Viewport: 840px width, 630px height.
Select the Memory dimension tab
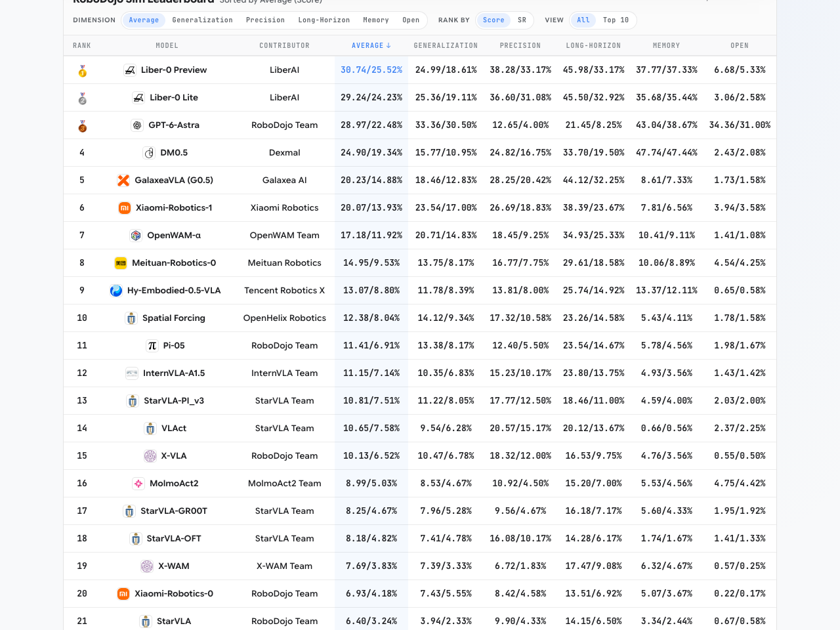pyautogui.click(x=376, y=20)
